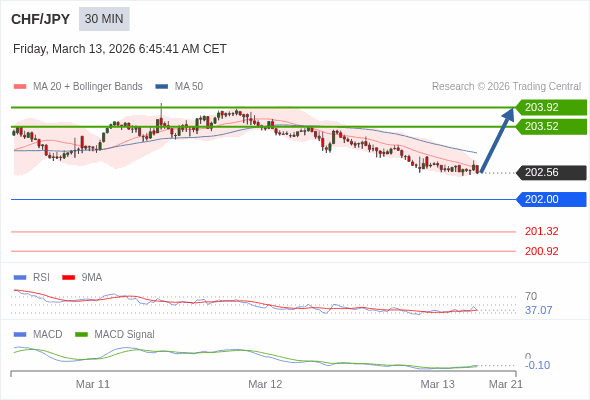Click the '9MA' legend label

point(92,278)
